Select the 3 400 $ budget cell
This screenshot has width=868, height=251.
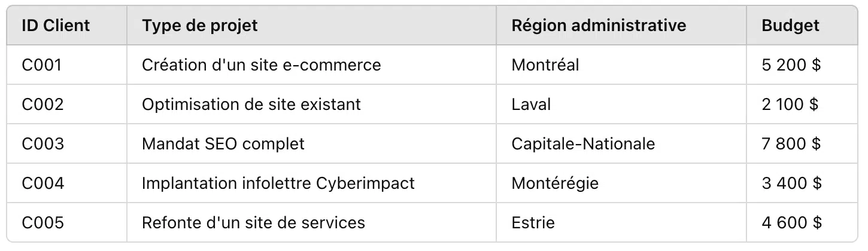pos(804,183)
